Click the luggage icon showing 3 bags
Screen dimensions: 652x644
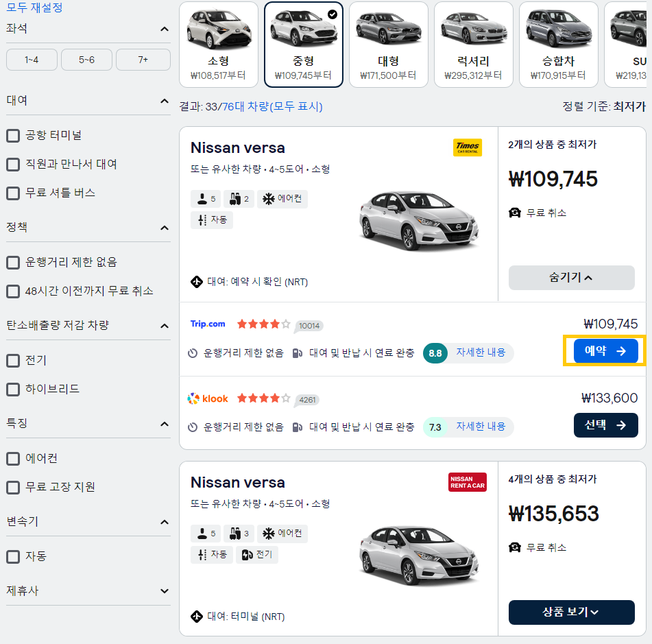(x=235, y=534)
